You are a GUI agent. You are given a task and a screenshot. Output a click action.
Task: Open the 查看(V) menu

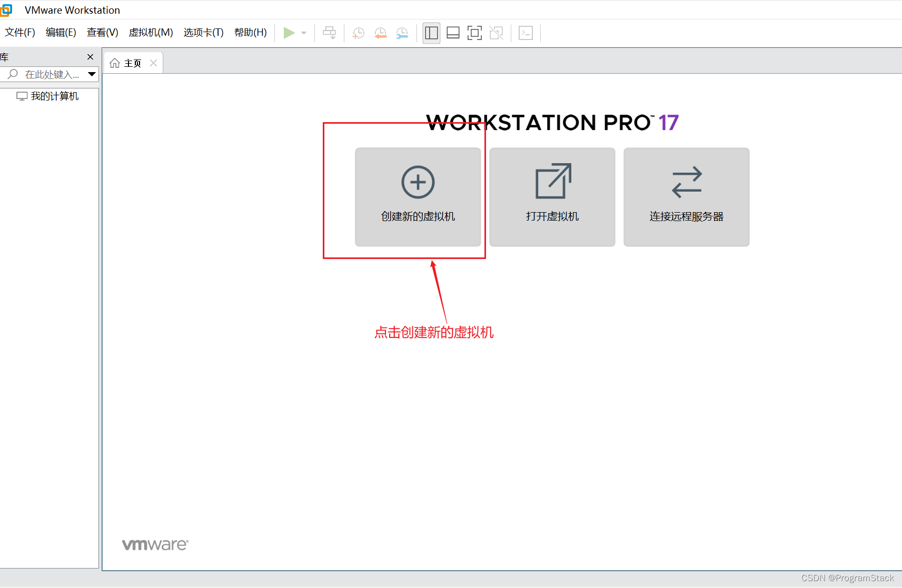click(x=103, y=33)
